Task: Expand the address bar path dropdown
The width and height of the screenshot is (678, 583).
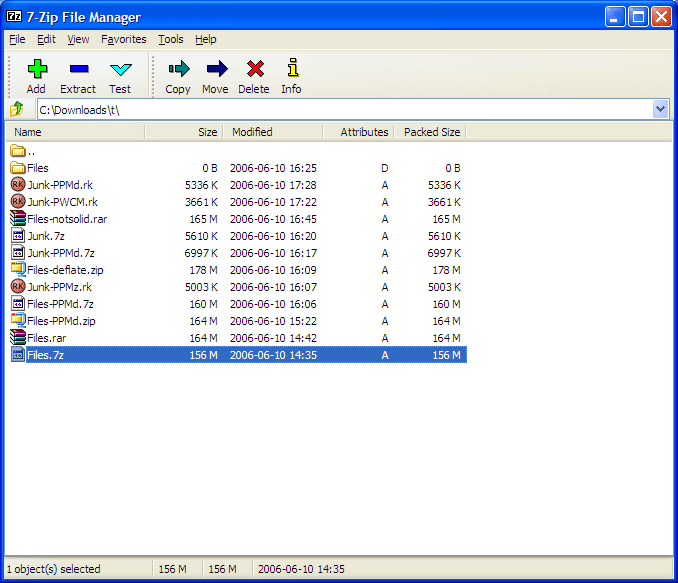Action: [x=660, y=109]
